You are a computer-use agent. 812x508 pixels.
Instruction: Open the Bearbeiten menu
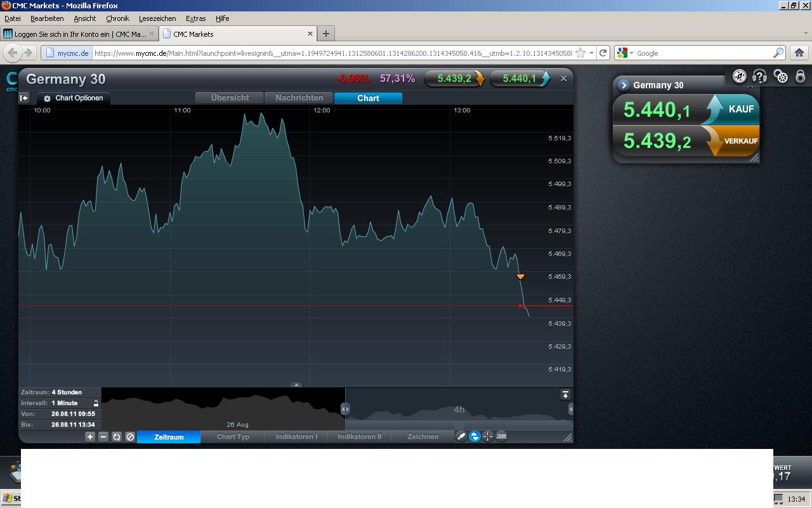tap(47, 18)
